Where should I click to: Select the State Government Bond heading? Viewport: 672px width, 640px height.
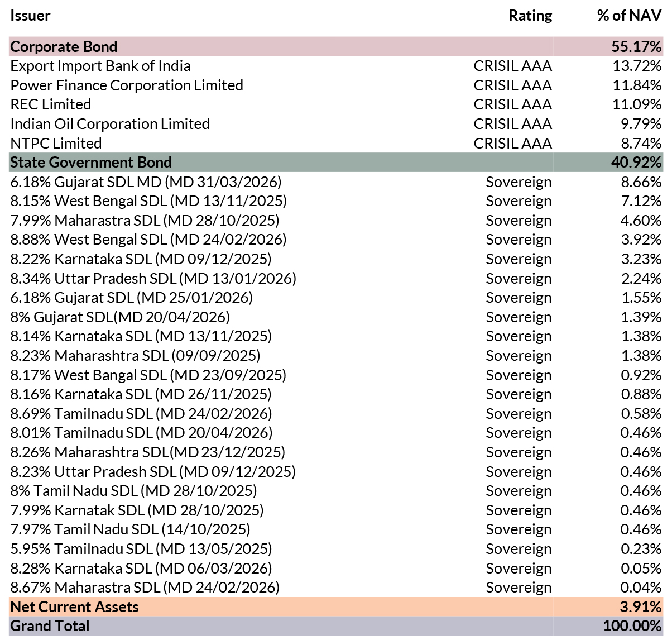(x=91, y=162)
